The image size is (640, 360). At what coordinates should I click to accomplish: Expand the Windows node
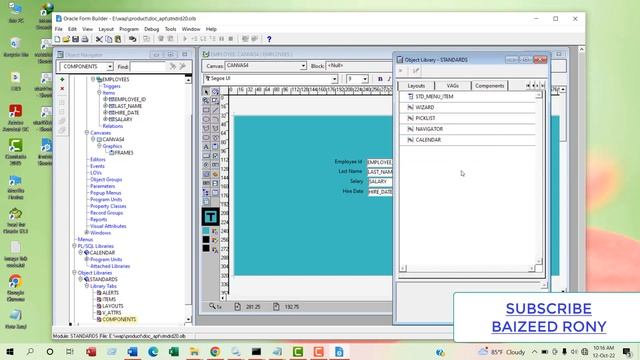(87, 233)
